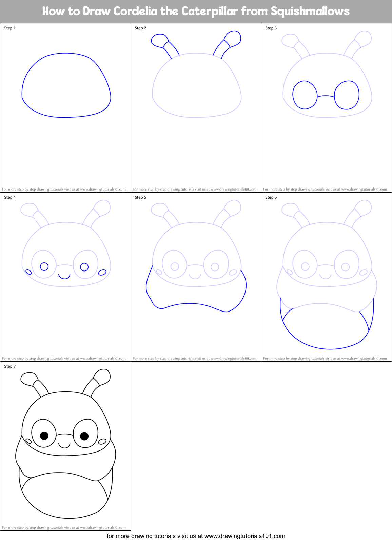Click the Step 5 panel footer website text
Viewport: 392px width, 541px height.
pyautogui.click(x=194, y=359)
